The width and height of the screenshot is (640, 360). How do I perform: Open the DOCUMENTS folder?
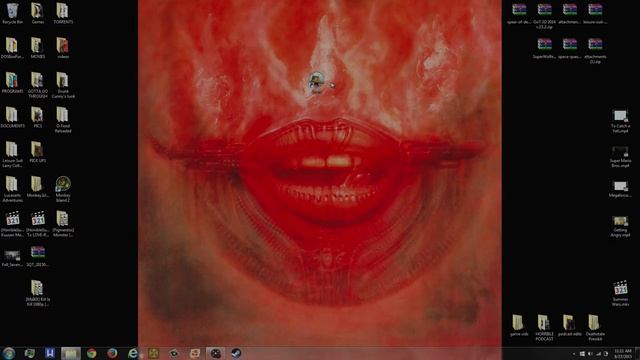[12, 118]
